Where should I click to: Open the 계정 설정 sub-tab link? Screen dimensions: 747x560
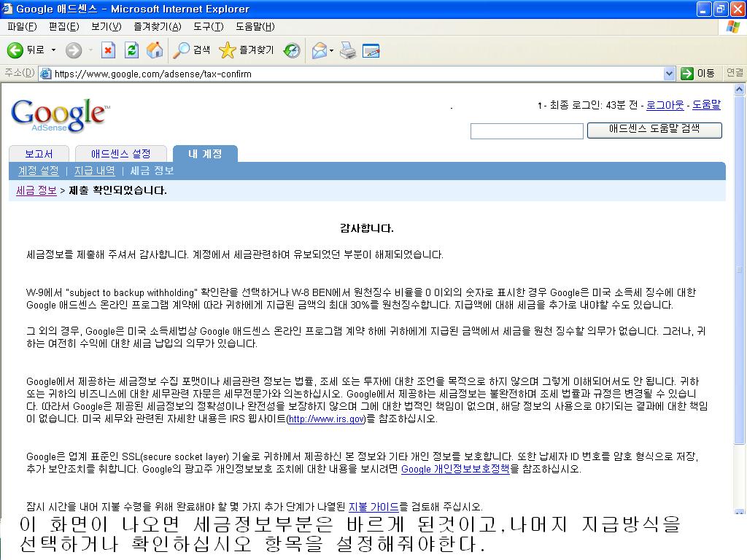point(38,171)
